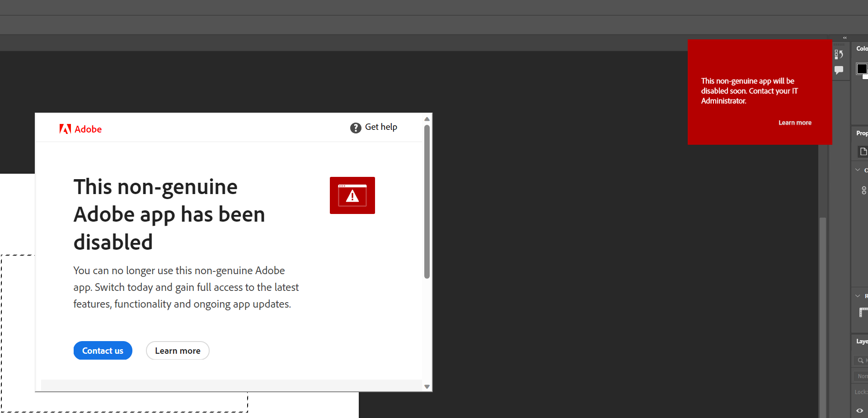Click the 'You can no longer use' paragraph
Viewport: 868px width, 418px height.
click(186, 287)
